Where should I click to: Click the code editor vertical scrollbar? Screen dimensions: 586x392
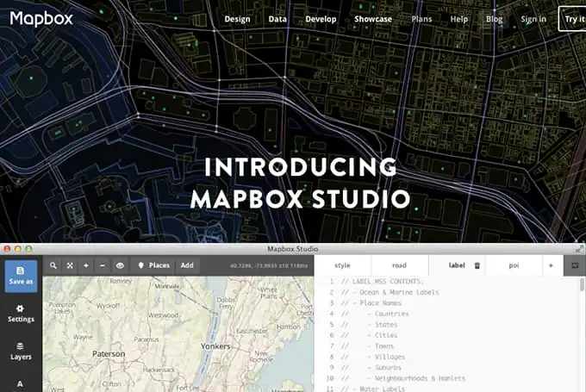(x=582, y=287)
